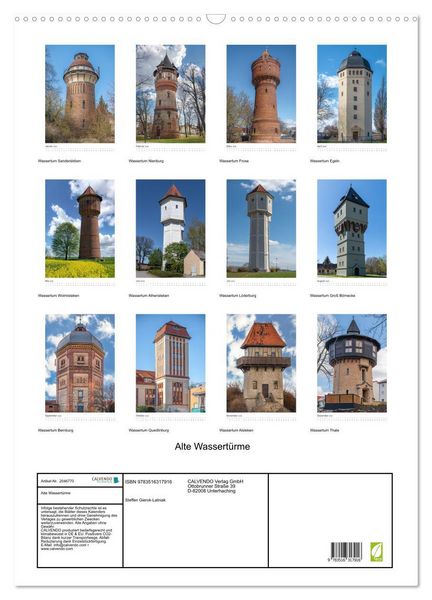Click caption 'Wasserturm Löderburg'

pos(238,296)
